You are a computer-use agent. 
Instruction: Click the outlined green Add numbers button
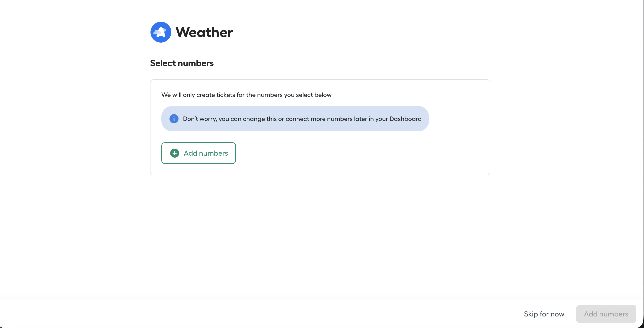coord(198,153)
